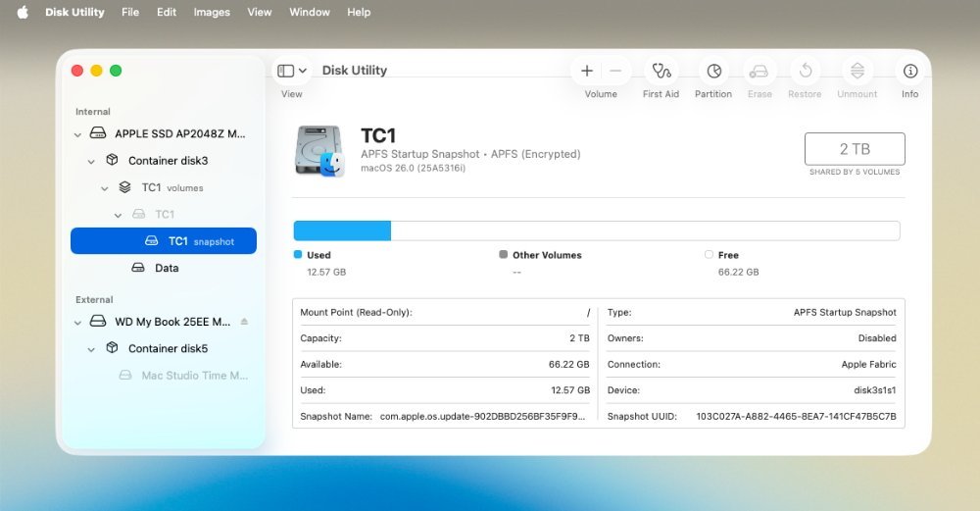The image size is (980, 511).
Task: Click the Internal section header
Action: tap(92, 112)
